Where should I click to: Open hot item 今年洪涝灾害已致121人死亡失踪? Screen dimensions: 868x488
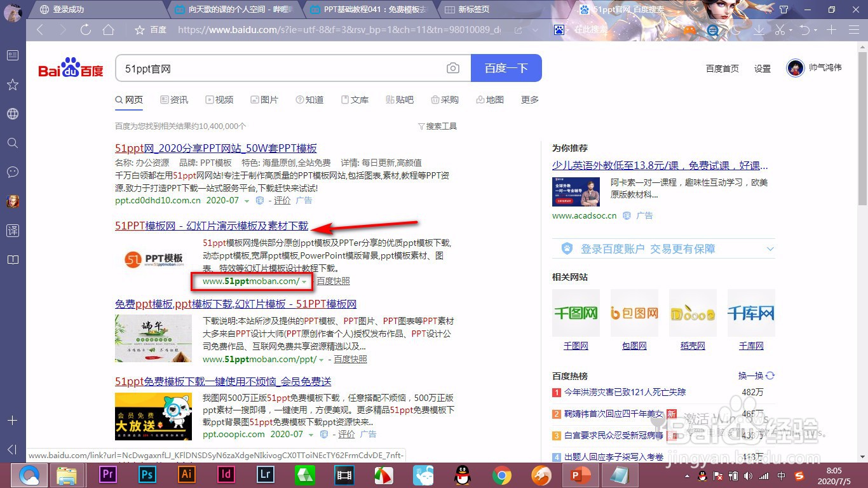(625, 392)
